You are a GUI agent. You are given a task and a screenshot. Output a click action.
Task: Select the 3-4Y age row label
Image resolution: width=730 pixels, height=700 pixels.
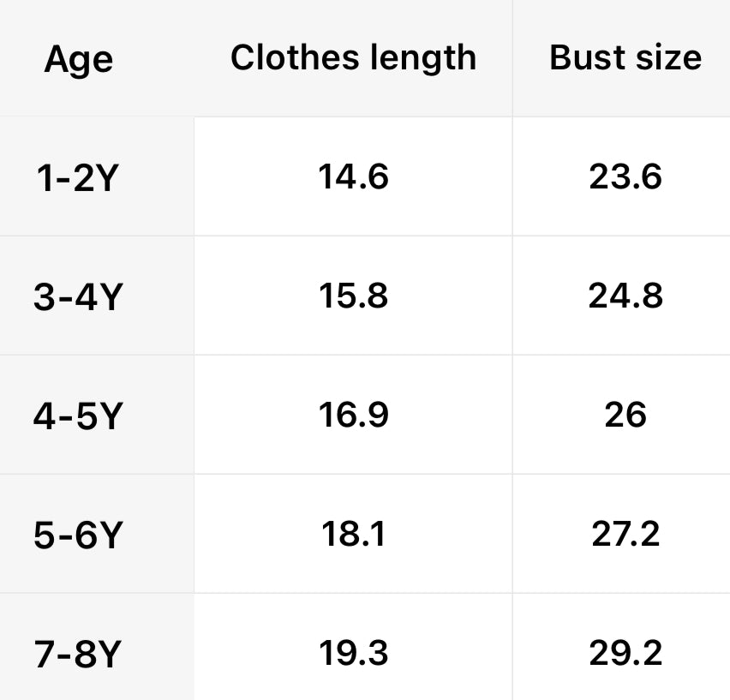[x=79, y=297]
